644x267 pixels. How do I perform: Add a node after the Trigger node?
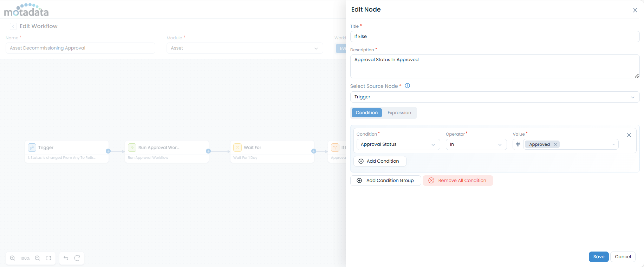coord(108,151)
